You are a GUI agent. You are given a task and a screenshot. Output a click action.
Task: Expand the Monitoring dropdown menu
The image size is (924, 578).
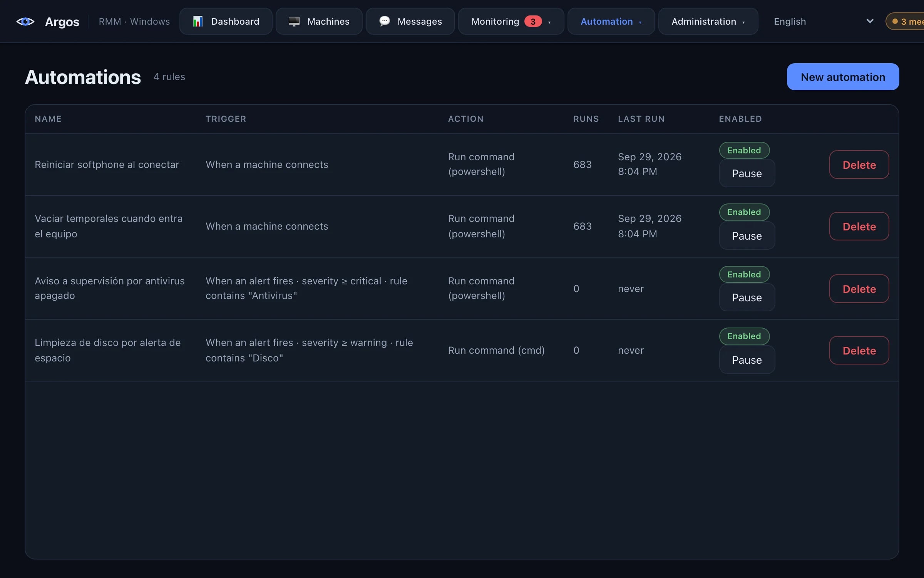coord(511,22)
